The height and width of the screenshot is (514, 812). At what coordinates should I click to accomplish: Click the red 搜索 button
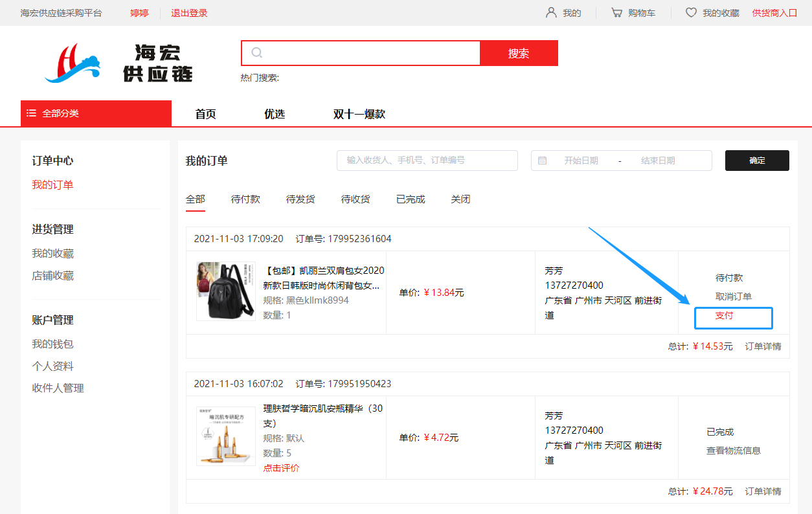pos(519,53)
